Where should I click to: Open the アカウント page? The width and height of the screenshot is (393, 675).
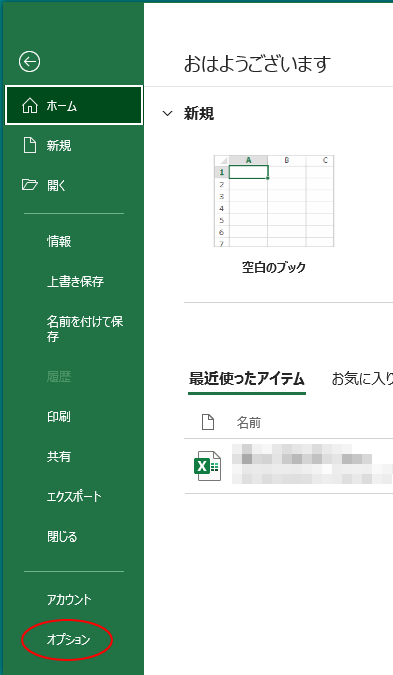(x=69, y=599)
